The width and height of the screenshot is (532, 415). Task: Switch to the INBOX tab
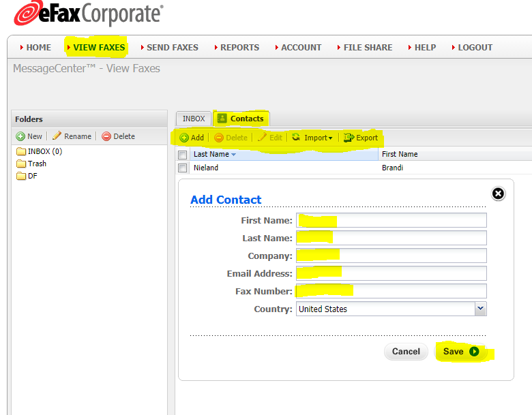pos(194,119)
